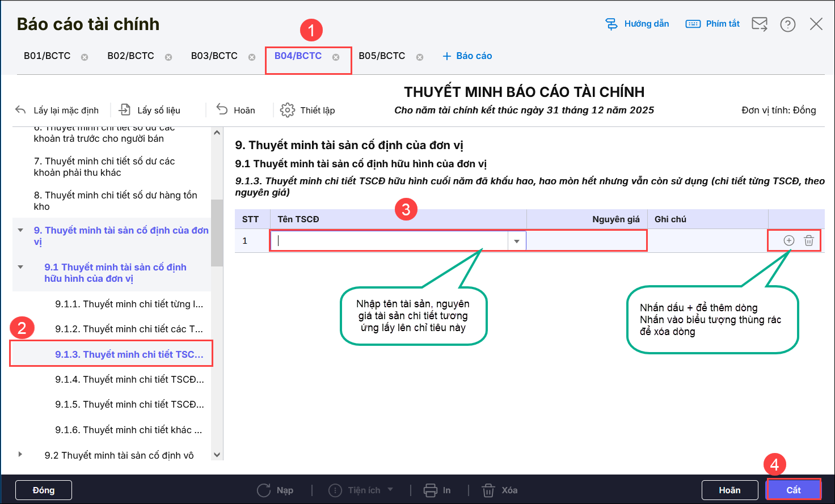The height and width of the screenshot is (504, 835).
Task: Delete the row with trash icon
Action: (x=809, y=240)
